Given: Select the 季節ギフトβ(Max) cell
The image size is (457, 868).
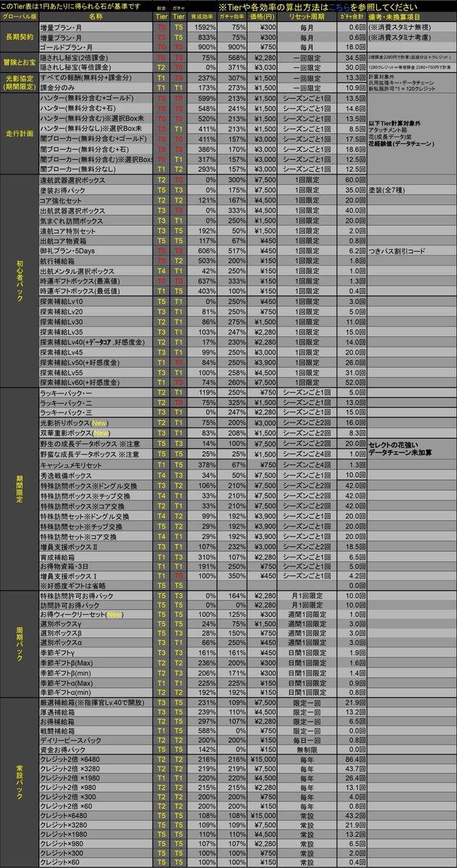Looking at the screenshot, I should [x=95, y=662].
